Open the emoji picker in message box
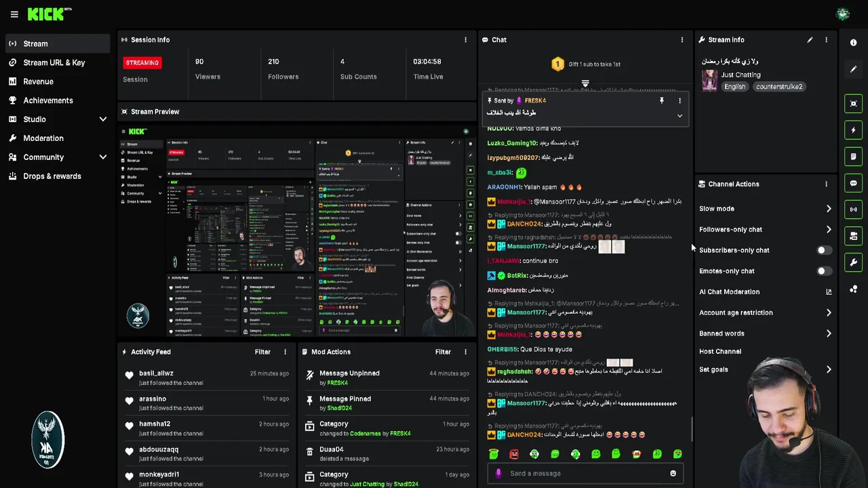 (673, 474)
